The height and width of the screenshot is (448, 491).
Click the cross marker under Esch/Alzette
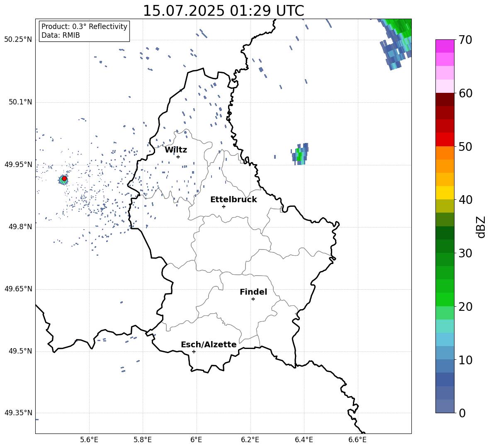point(194,351)
